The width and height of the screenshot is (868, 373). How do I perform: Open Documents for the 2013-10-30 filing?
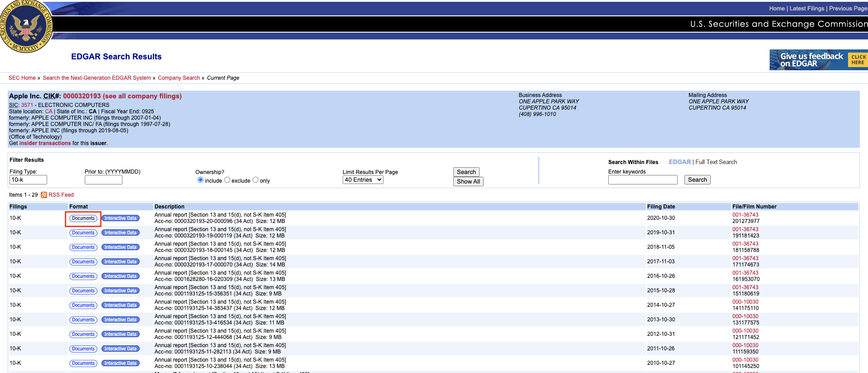(x=83, y=320)
